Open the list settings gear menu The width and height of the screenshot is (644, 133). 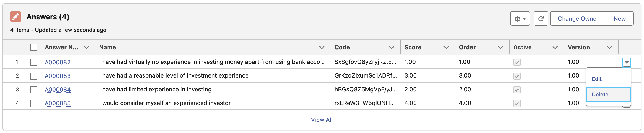click(x=520, y=19)
